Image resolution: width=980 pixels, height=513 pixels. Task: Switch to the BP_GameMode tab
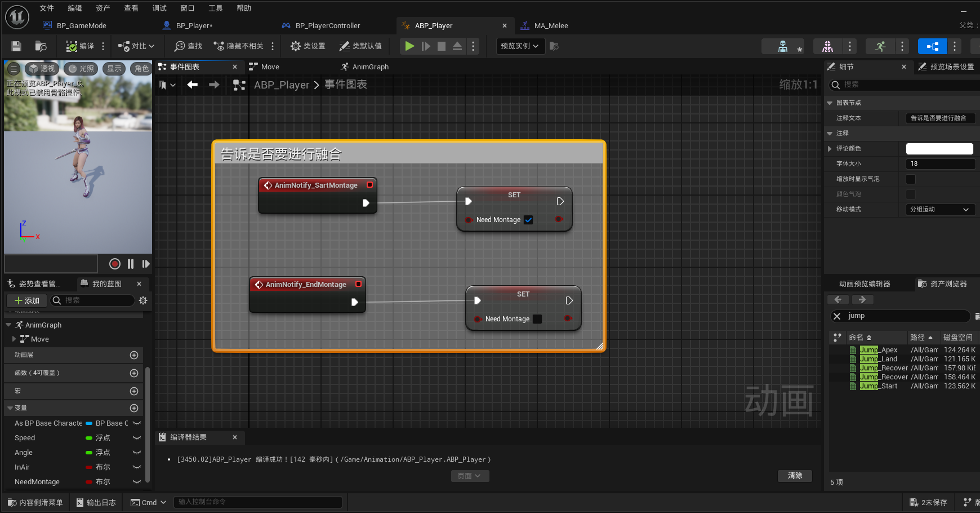[x=82, y=25]
